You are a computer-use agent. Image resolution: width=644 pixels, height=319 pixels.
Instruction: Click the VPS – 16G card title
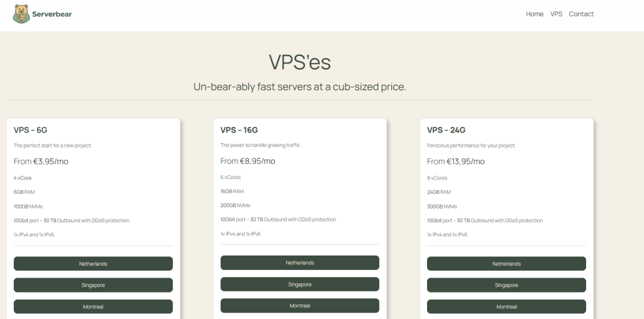point(239,130)
